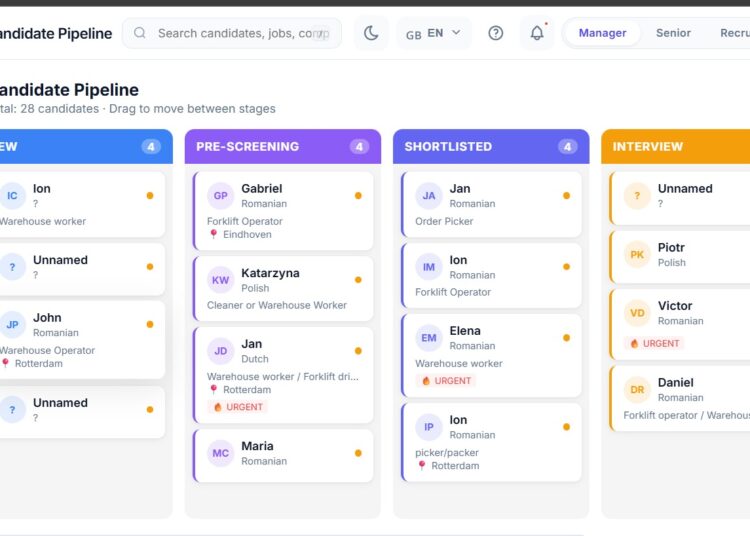The height and width of the screenshot is (536, 750).
Task: Open Gabriel's candidate name
Action: 262,188
